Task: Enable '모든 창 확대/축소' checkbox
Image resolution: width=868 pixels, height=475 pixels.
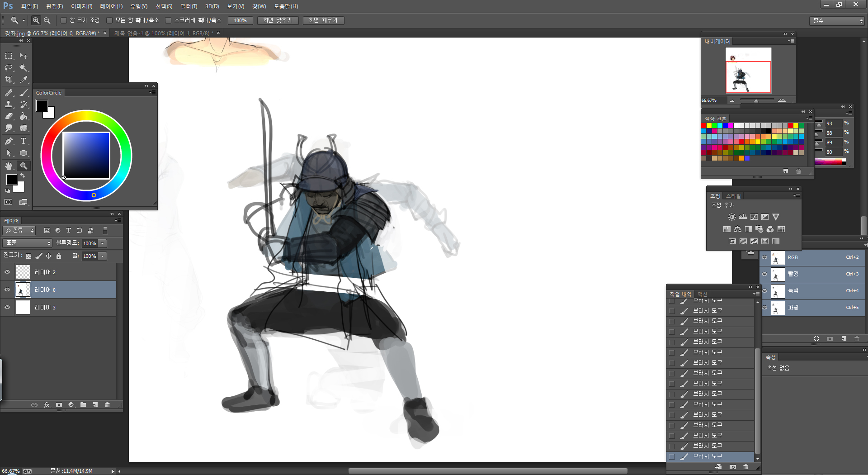Action: tap(109, 20)
